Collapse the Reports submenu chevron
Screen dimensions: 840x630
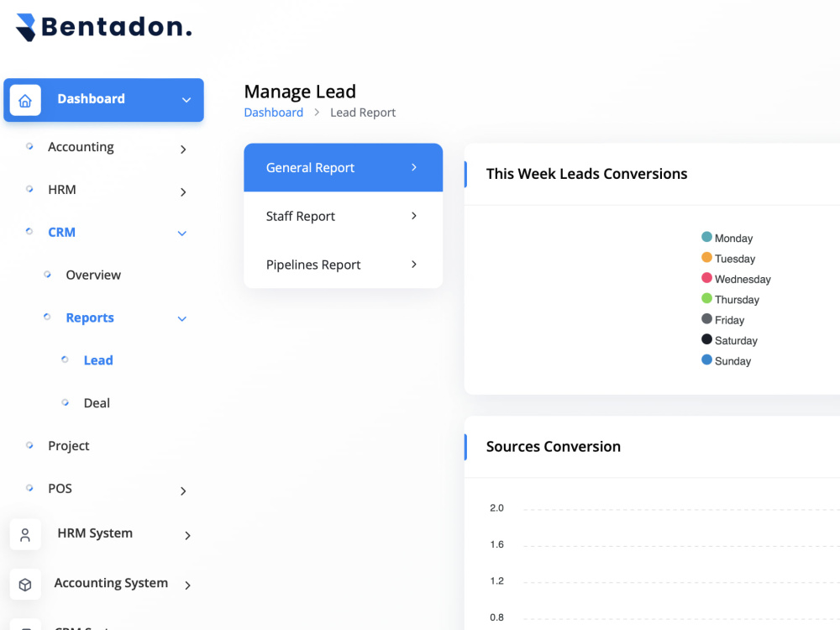tap(182, 319)
